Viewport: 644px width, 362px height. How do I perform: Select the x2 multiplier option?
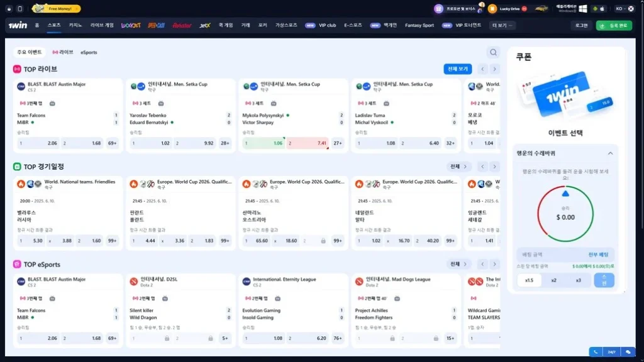(553, 280)
